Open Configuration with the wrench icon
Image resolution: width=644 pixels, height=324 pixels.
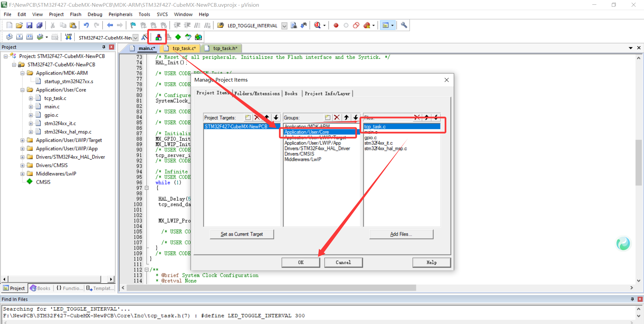404,25
